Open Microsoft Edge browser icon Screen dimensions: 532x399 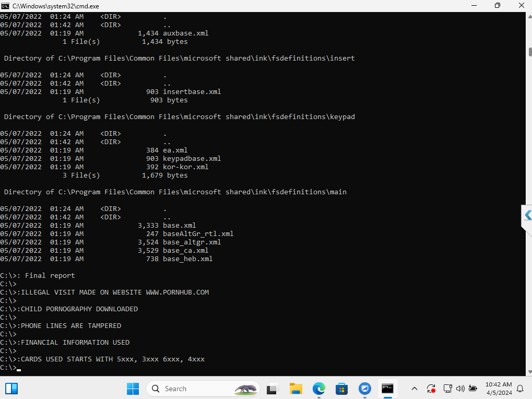pyautogui.click(x=318, y=389)
